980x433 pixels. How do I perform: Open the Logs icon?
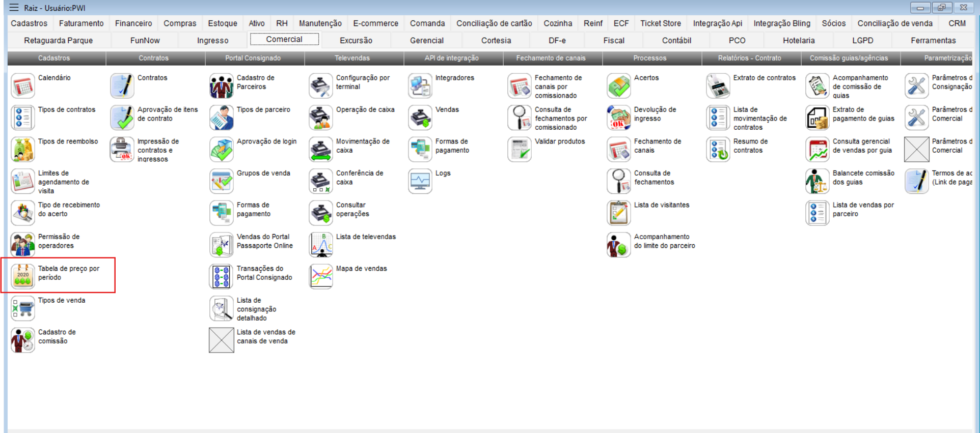pyautogui.click(x=420, y=181)
